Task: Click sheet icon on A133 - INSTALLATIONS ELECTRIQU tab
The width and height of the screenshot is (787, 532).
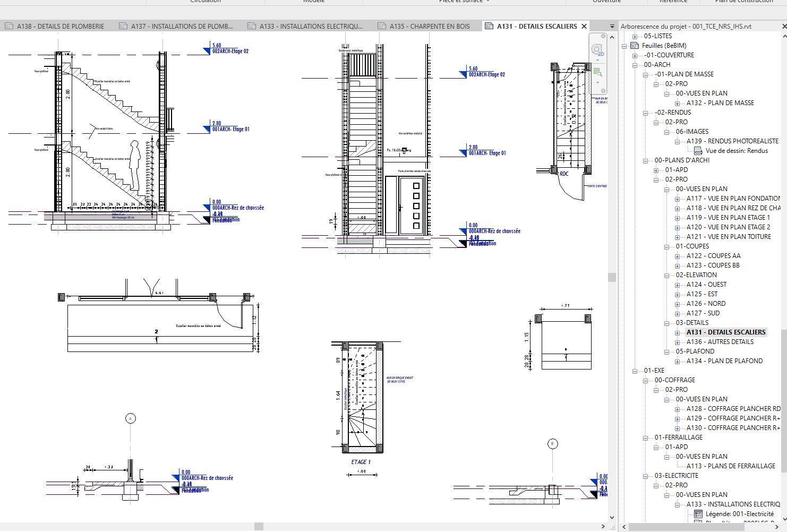Action: 252,26
